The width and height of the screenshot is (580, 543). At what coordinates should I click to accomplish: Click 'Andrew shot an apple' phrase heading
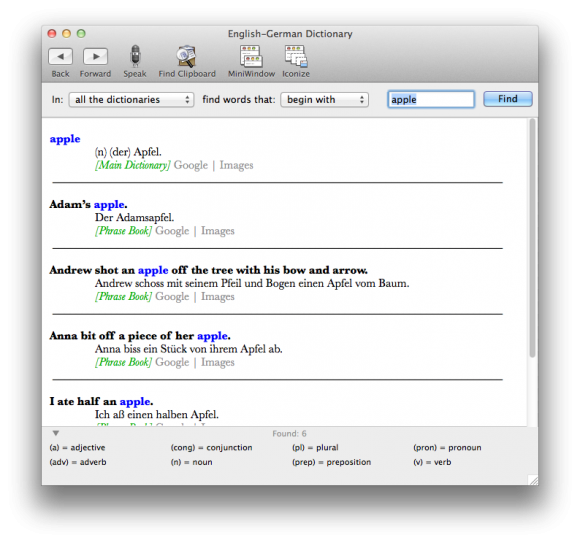(208, 270)
